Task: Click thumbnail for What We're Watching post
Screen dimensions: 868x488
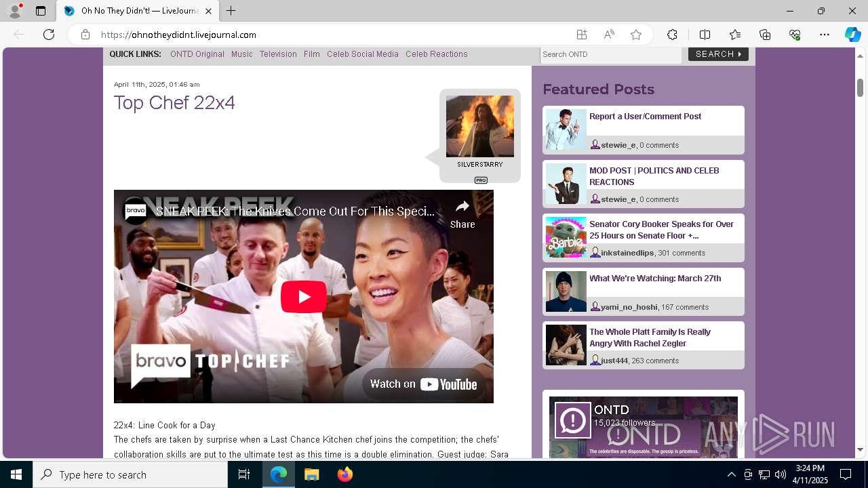Action: [566, 291]
